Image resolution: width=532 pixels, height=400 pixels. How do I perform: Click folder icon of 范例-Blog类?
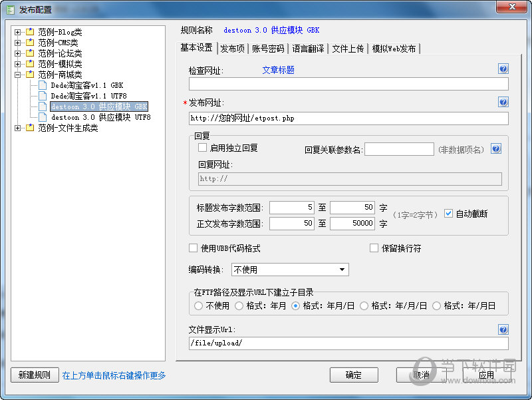[x=30, y=32]
